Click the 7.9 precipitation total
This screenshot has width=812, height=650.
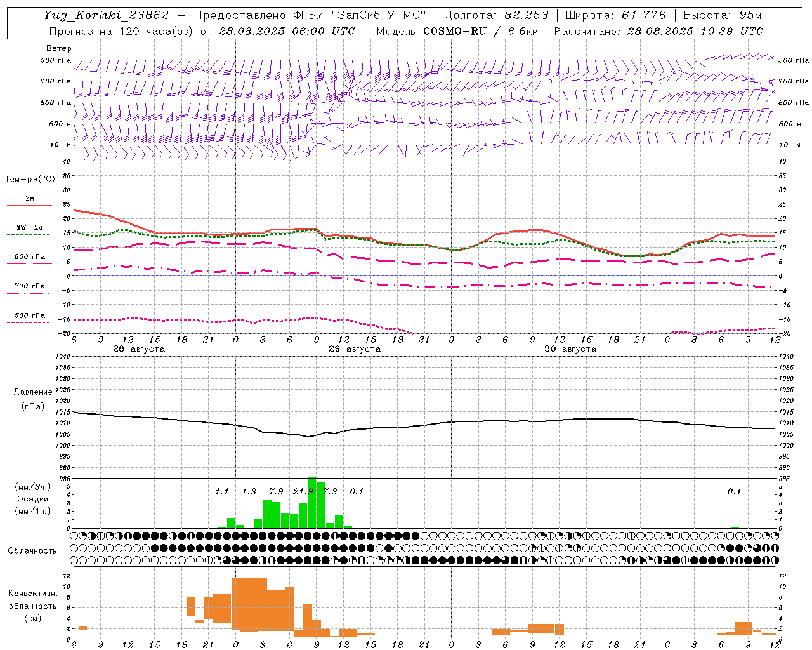(276, 491)
